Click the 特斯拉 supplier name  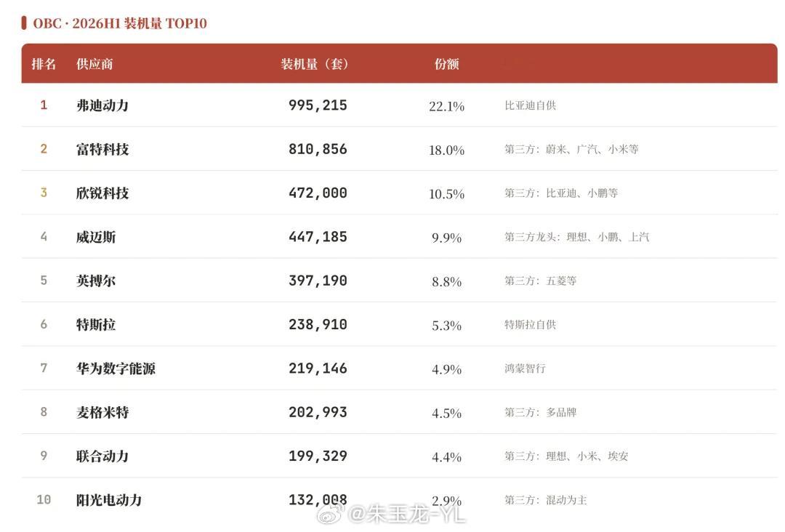point(96,325)
